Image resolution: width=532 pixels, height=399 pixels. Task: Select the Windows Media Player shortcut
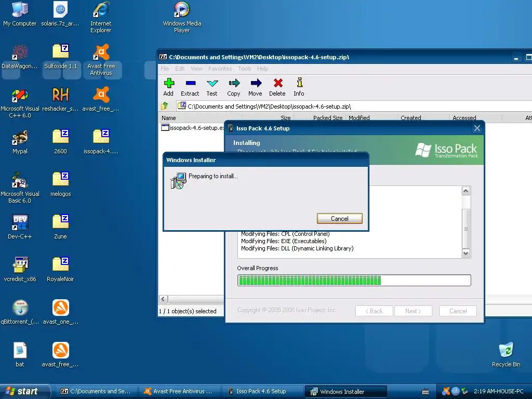click(182, 17)
